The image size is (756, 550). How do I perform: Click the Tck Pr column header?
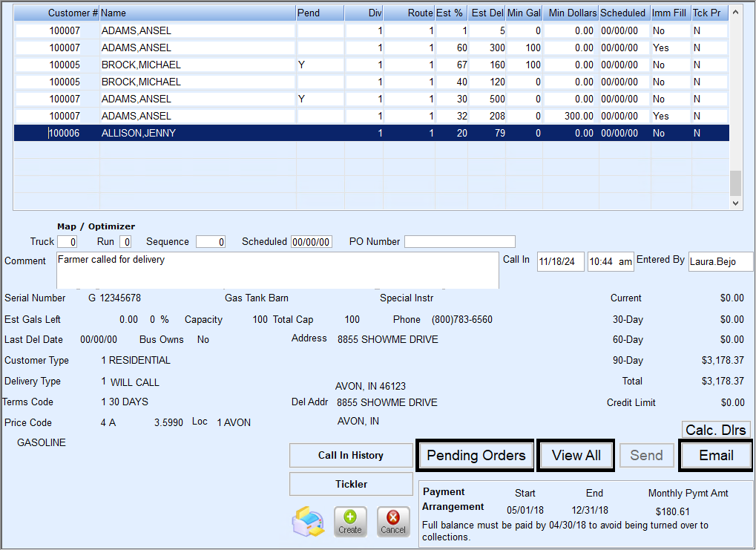pos(710,13)
